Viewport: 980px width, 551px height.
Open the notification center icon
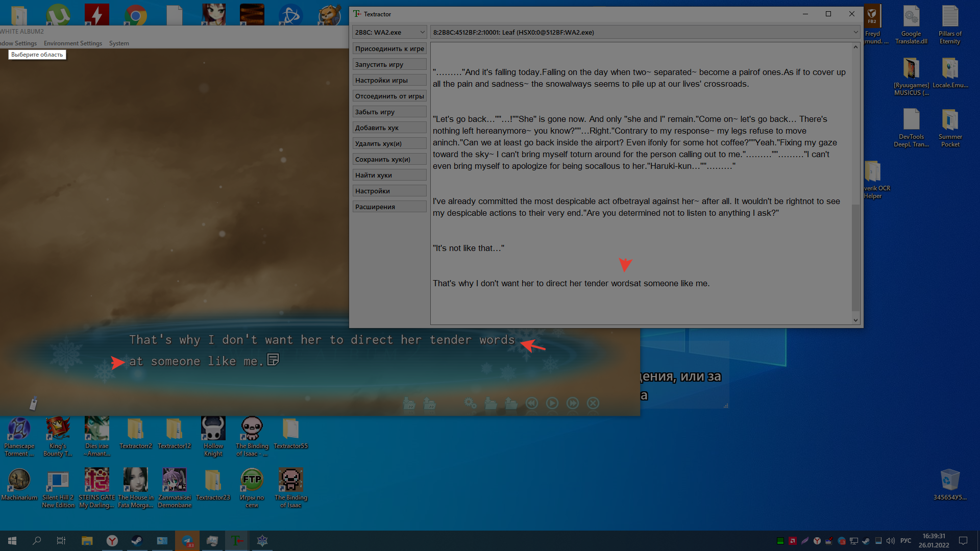tap(963, 541)
